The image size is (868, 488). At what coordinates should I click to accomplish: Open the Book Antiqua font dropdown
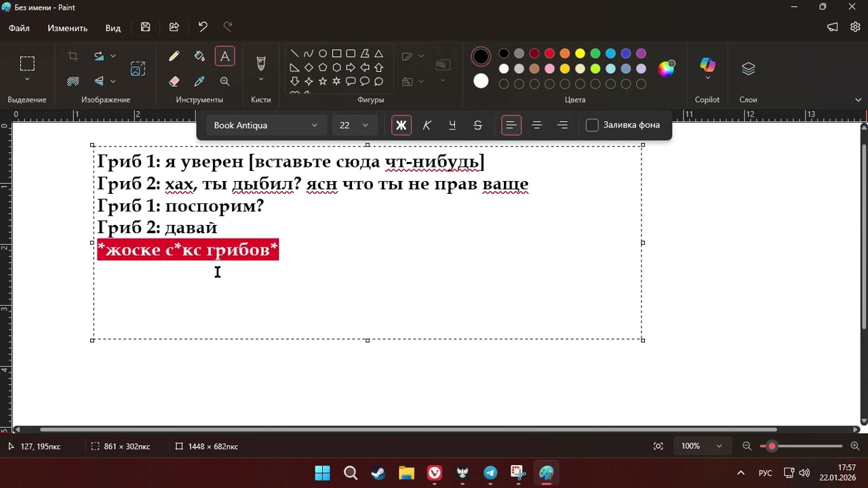click(266, 125)
